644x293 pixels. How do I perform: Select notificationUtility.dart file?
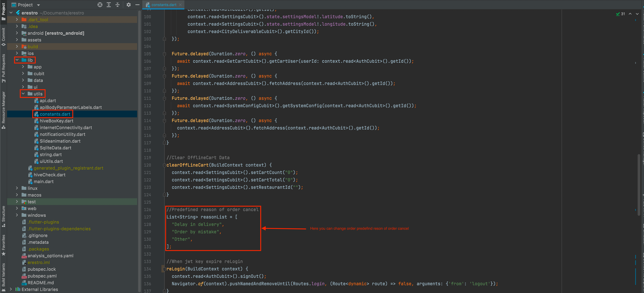62,134
